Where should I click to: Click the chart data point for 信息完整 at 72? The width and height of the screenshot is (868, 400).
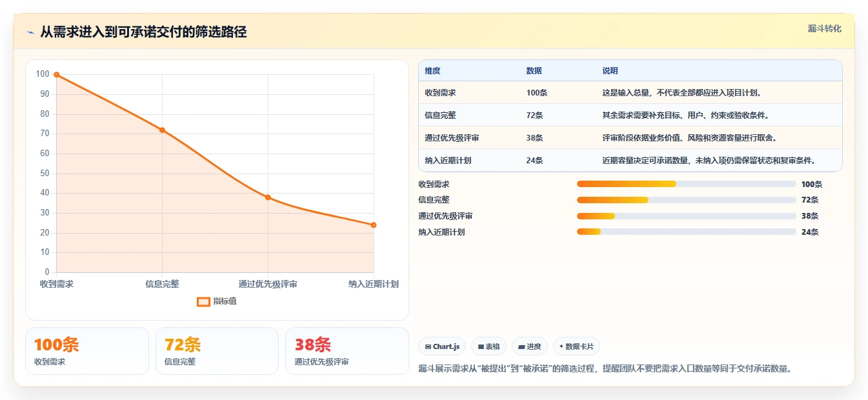pos(162,130)
